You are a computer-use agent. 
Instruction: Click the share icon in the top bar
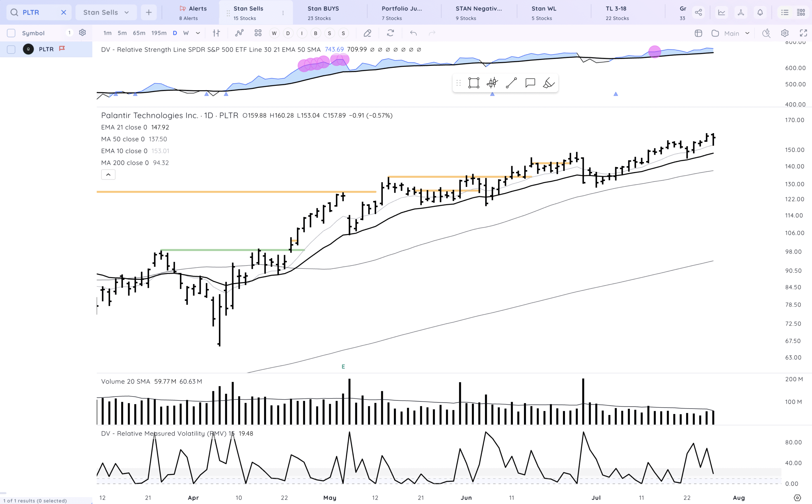[x=698, y=12]
